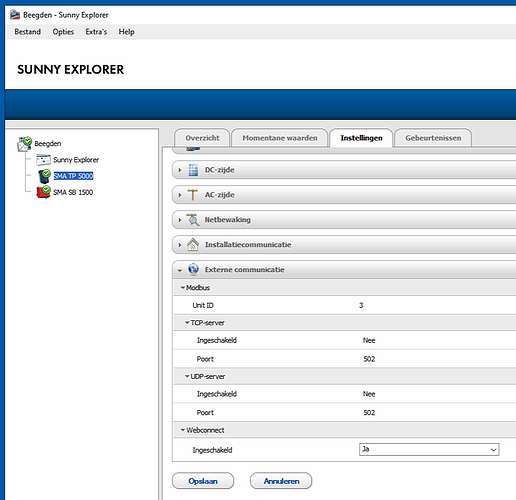Expand the Installatiecommunicatie section arrow
The height and width of the screenshot is (500, 516).
click(x=180, y=245)
